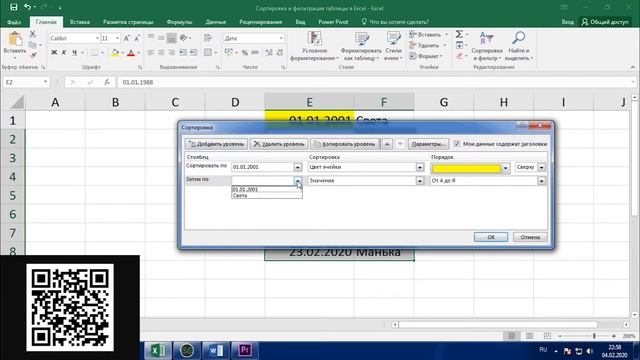Open Conditional Formatting (Условное форматирование)

[x=314, y=46]
